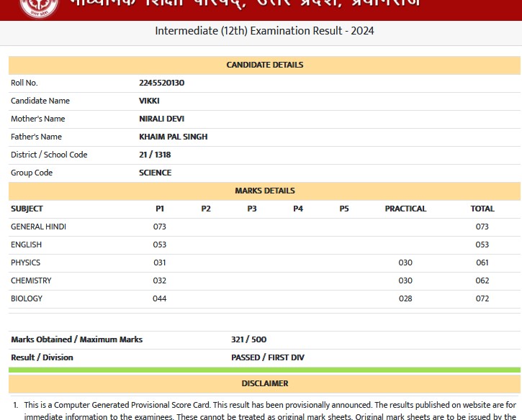This screenshot has width=522, height=420.
Task: Select the GENERAL HINDI subject row name
Action: tap(38, 227)
